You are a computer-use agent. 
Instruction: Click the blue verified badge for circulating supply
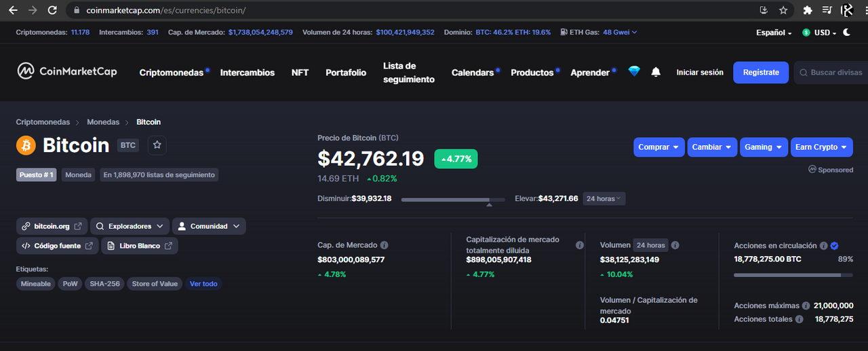[x=835, y=246]
